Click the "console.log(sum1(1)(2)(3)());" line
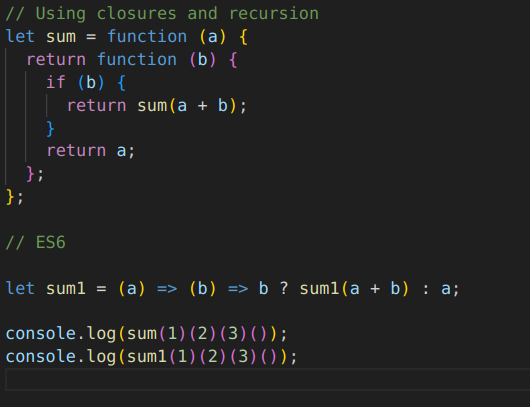 click(x=152, y=357)
